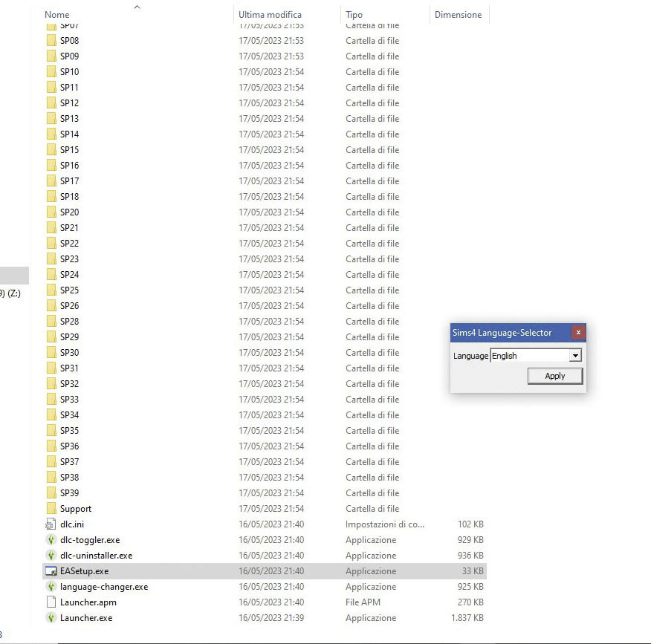The width and height of the screenshot is (651, 644).
Task: Select the SP08 folder icon
Action: click(x=51, y=41)
